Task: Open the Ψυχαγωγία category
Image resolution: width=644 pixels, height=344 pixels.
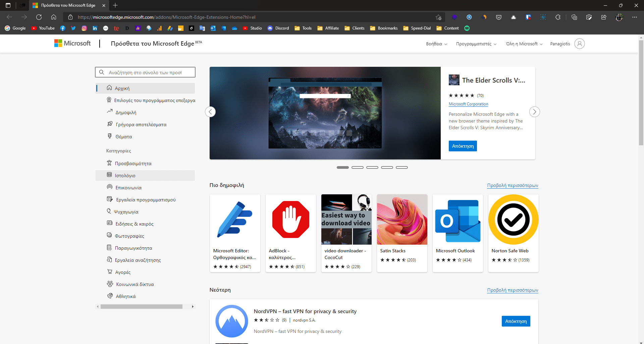Action: (x=126, y=212)
